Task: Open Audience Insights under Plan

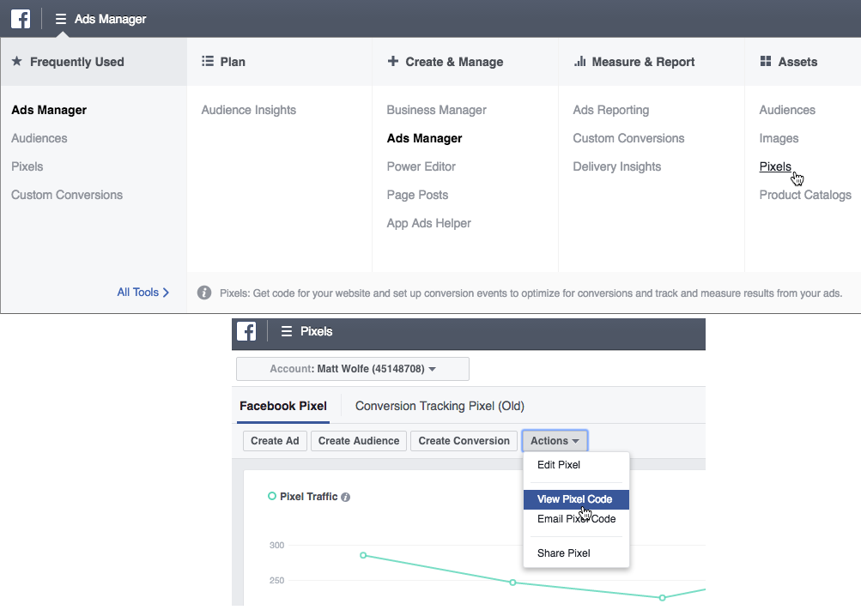Action: pos(249,110)
